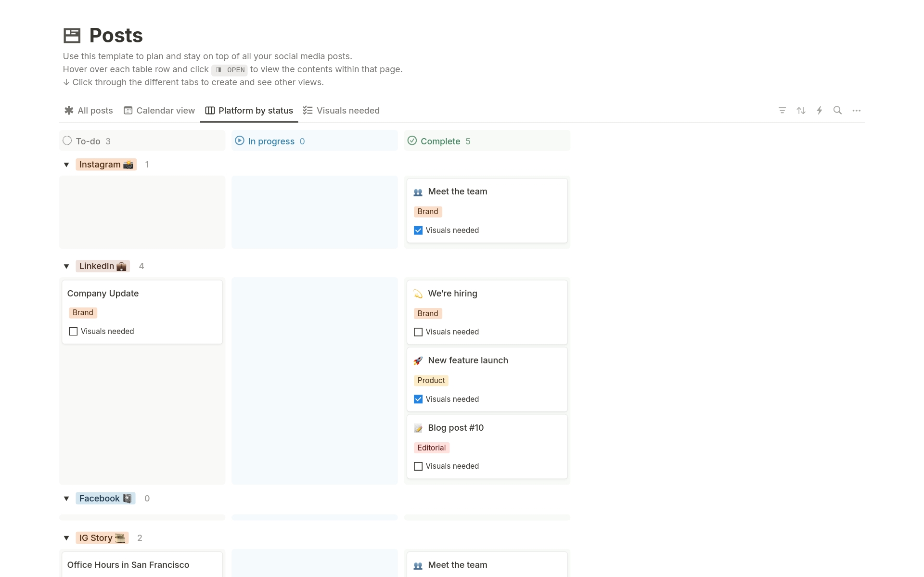Image resolution: width=924 pixels, height=577 pixels.
Task: Open the Blog post #10 card
Action: tap(455, 427)
